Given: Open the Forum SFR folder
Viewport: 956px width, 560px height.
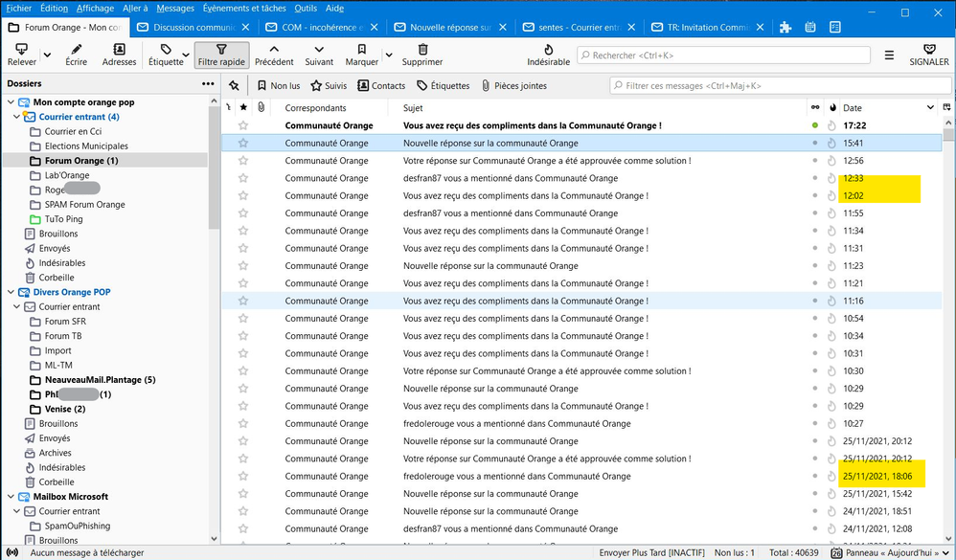Looking at the screenshot, I should (x=65, y=322).
